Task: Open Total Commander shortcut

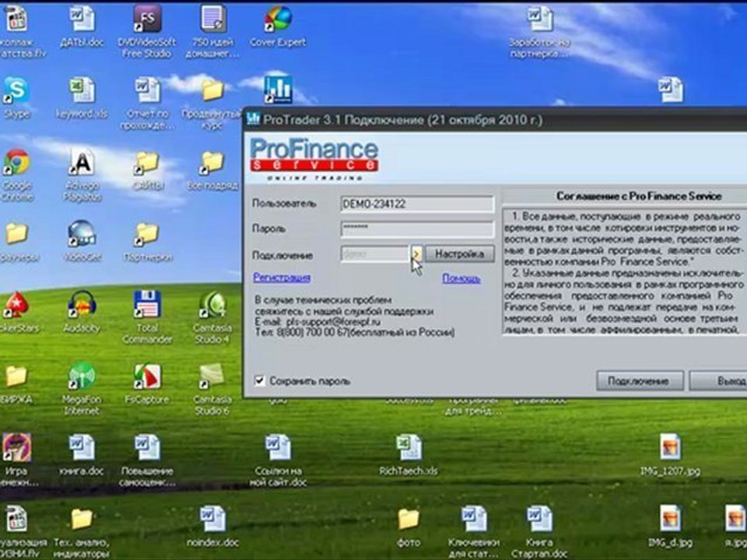Action: click(x=147, y=305)
